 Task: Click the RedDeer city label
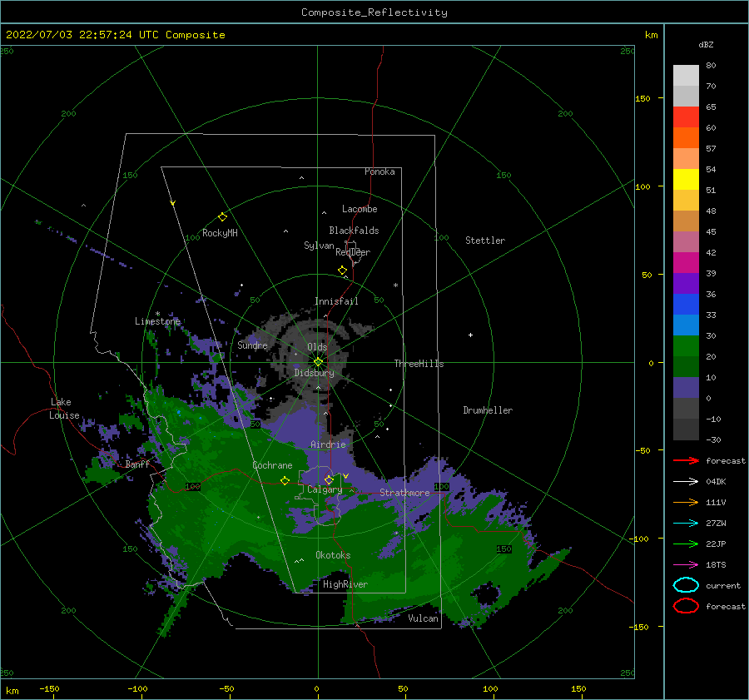[353, 252]
